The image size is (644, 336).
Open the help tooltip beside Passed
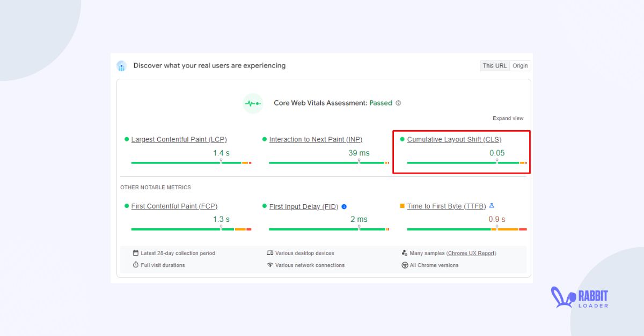click(398, 103)
